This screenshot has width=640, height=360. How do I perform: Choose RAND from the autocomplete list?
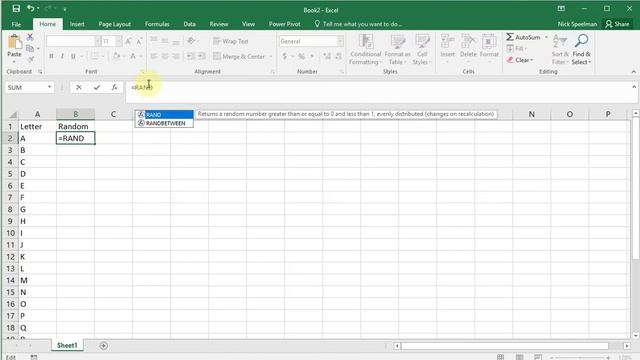pyautogui.click(x=164, y=115)
